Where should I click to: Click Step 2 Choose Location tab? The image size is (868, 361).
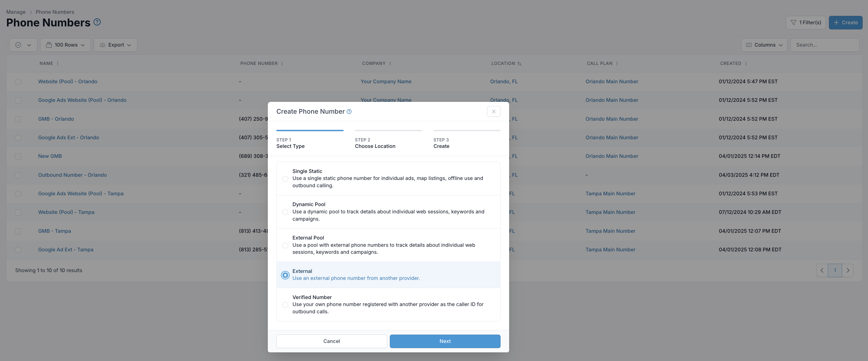(x=388, y=140)
